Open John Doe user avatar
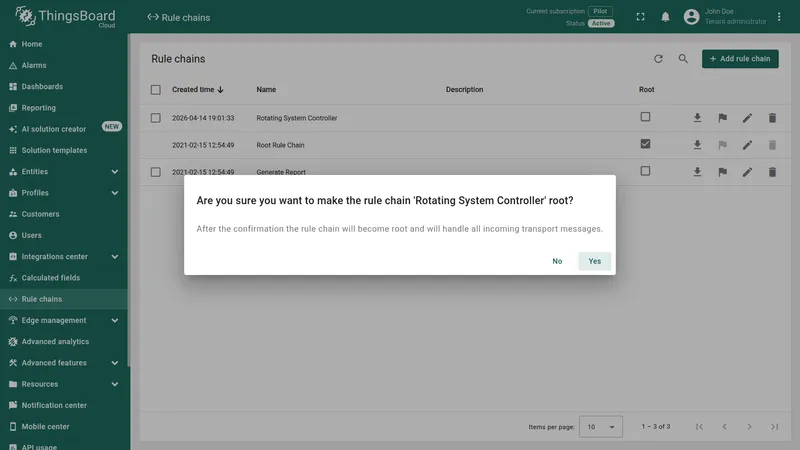Viewport: 800px width, 450px height. (x=691, y=17)
